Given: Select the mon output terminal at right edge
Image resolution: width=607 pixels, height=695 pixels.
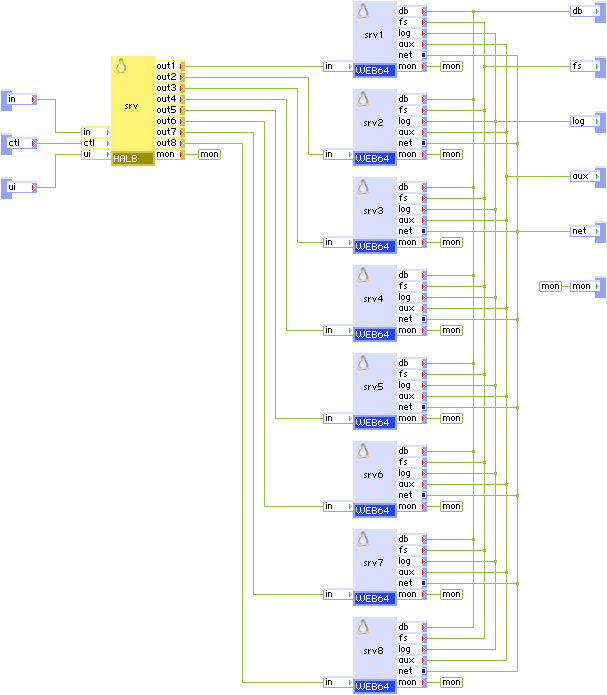Looking at the screenshot, I should point(585,286).
